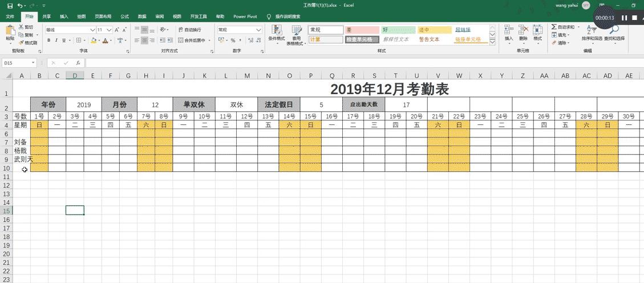Toggle Bottom Align vertical alignment
Viewport: 644px width, 283px height.
(152, 30)
